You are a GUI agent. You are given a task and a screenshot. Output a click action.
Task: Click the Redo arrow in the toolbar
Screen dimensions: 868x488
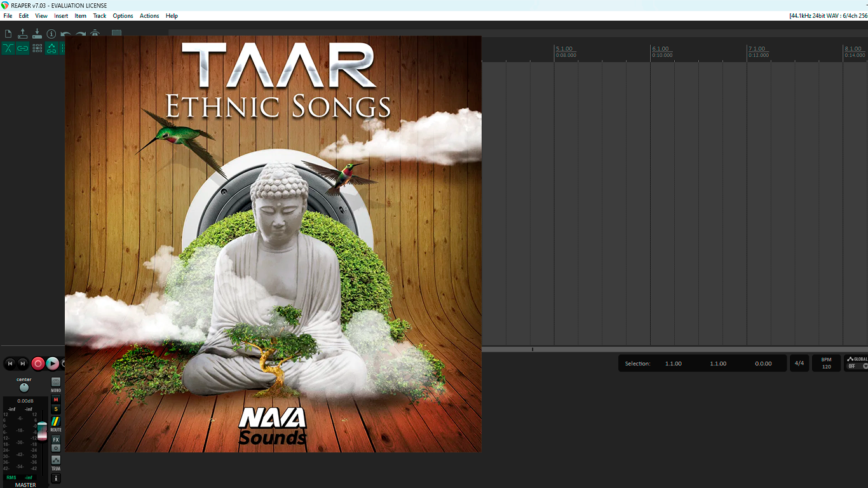(x=81, y=34)
